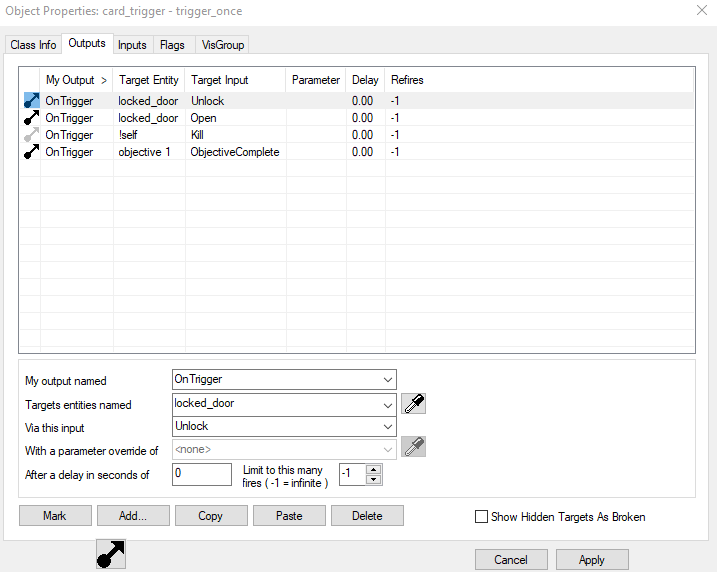The image size is (717, 572).
Task: Click the greyed output icon of the !self Kill row
Action: (x=32, y=135)
